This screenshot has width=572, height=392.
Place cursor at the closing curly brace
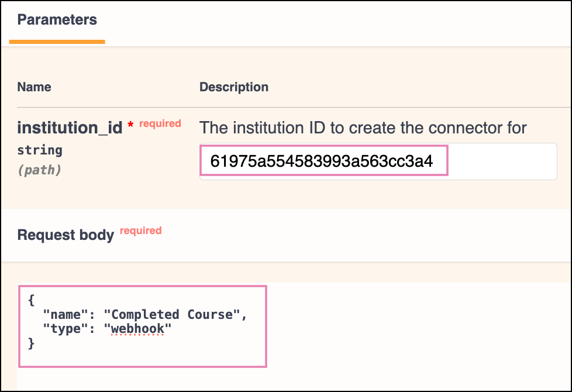(32, 344)
